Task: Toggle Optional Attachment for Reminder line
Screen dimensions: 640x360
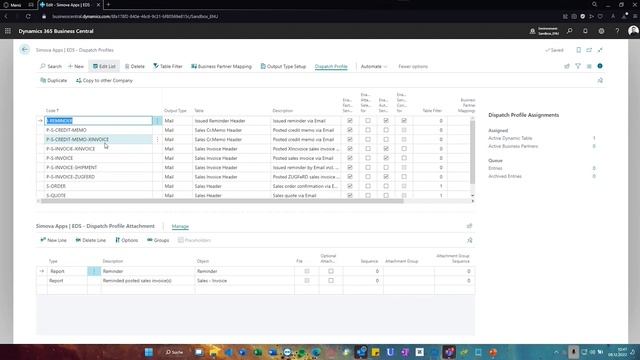Action: (331, 271)
